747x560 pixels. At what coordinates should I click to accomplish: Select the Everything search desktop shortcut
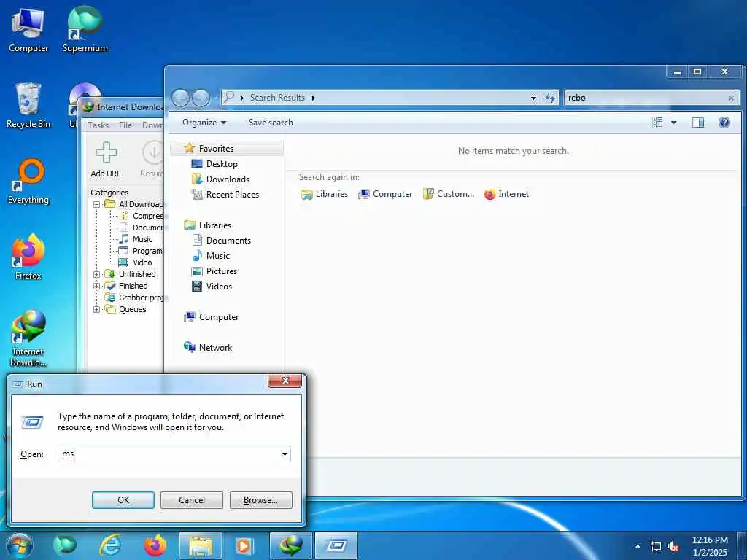28,182
